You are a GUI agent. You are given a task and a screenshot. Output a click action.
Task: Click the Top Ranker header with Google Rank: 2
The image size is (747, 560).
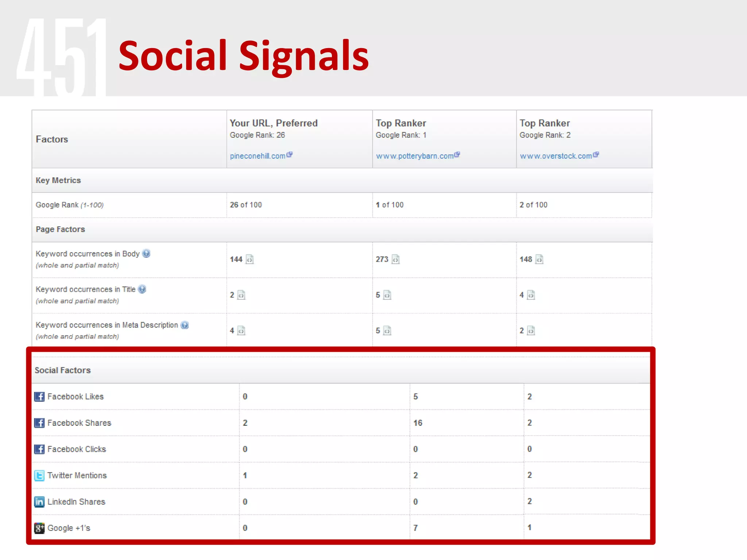pyautogui.click(x=584, y=139)
